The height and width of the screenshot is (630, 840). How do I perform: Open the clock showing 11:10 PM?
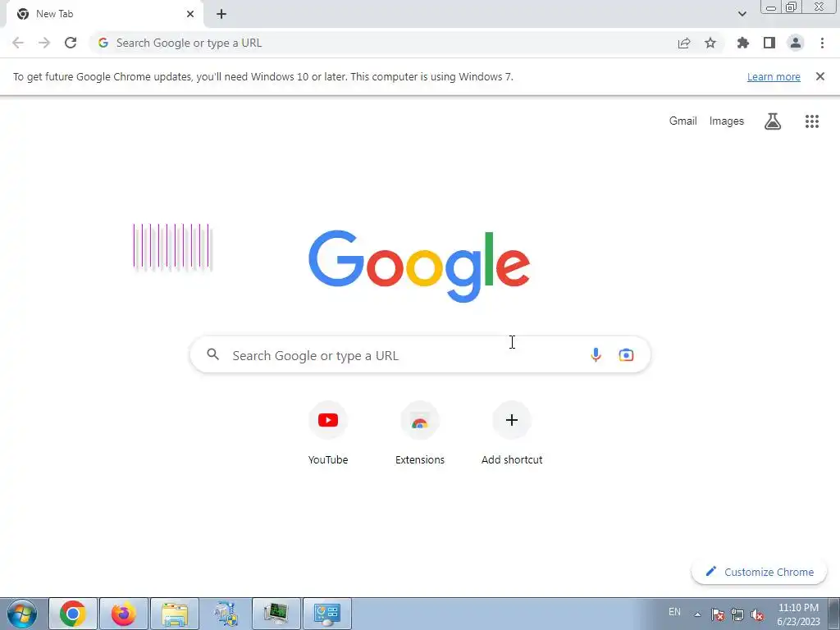798,614
